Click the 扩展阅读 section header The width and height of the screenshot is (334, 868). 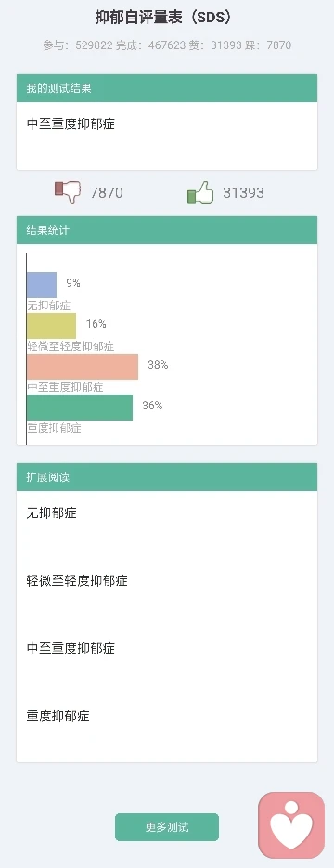click(167, 477)
